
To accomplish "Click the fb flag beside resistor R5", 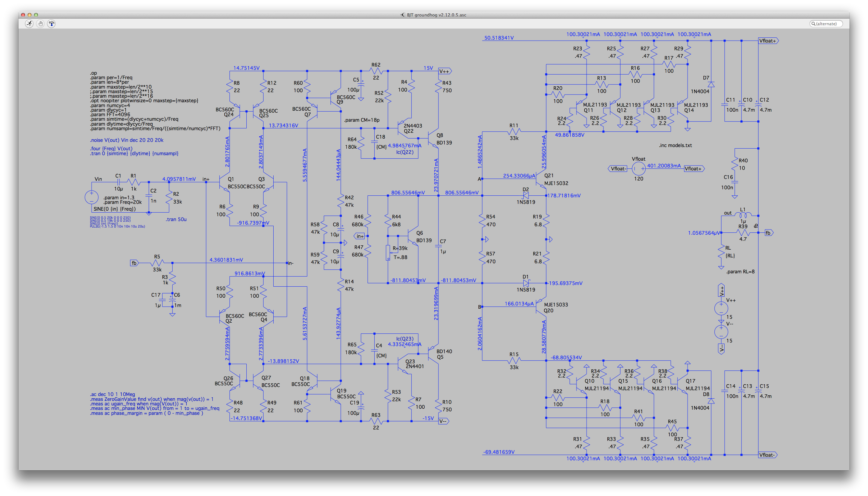I will pyautogui.click(x=135, y=263).
